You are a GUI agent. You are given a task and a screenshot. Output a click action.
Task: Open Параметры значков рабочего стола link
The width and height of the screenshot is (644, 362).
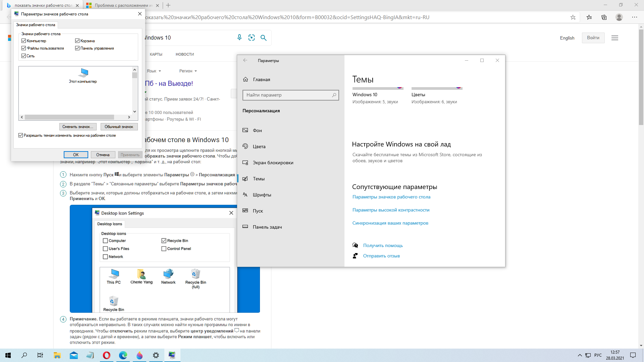(391, 197)
